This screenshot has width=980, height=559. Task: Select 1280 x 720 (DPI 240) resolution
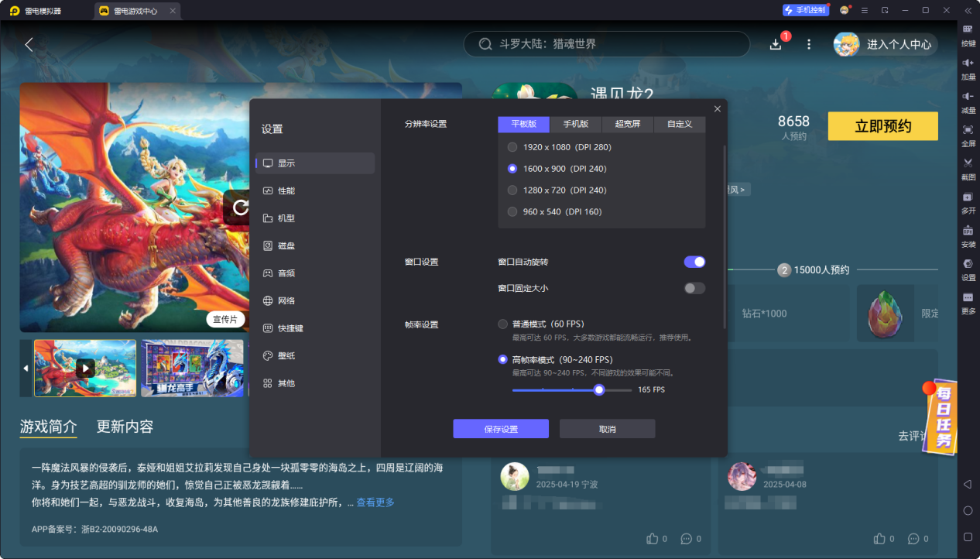pos(557,190)
